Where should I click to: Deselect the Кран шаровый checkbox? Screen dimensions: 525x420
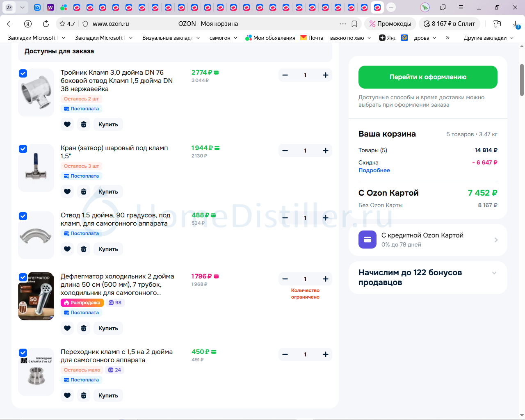(23, 149)
